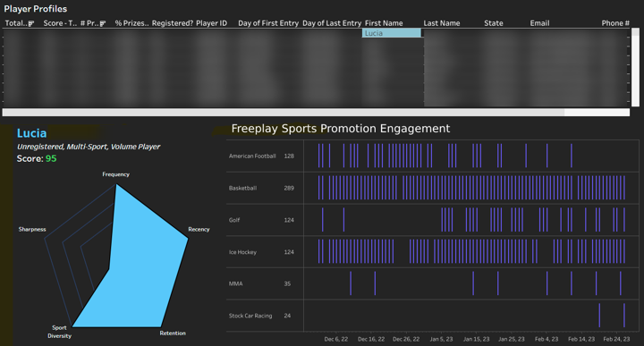Click the State column header

[x=493, y=23]
